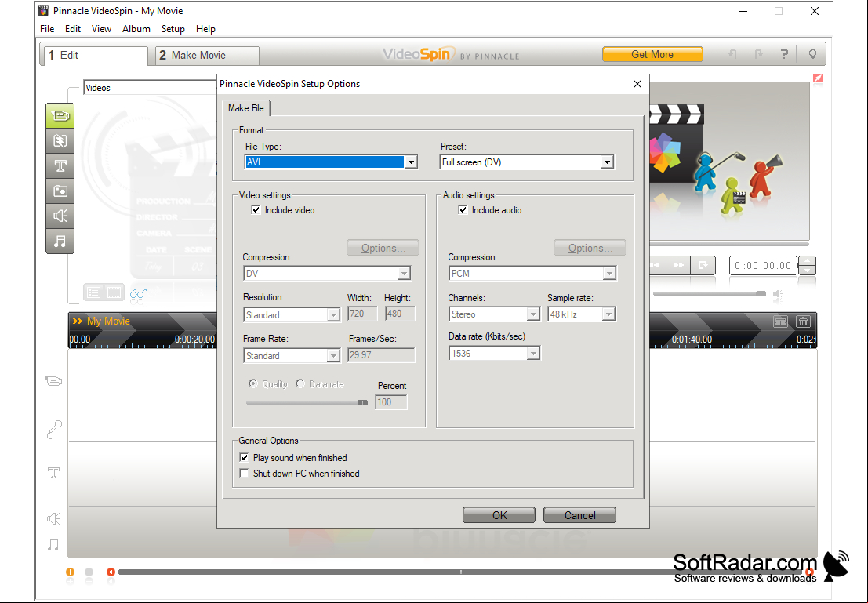This screenshot has height=603, width=868.
Task: Click the lightbulb tips icon
Action: 812,54
